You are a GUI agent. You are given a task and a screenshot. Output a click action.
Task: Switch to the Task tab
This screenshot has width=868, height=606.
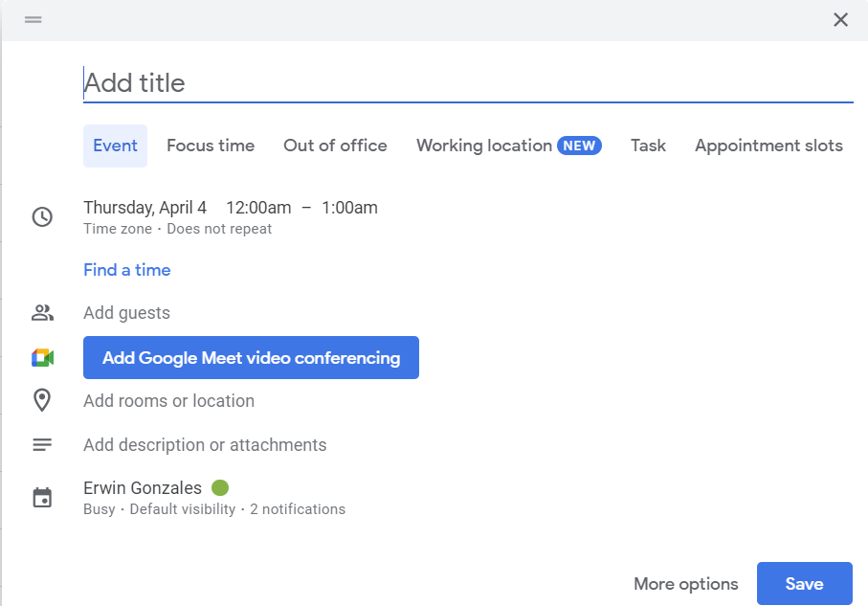648,146
